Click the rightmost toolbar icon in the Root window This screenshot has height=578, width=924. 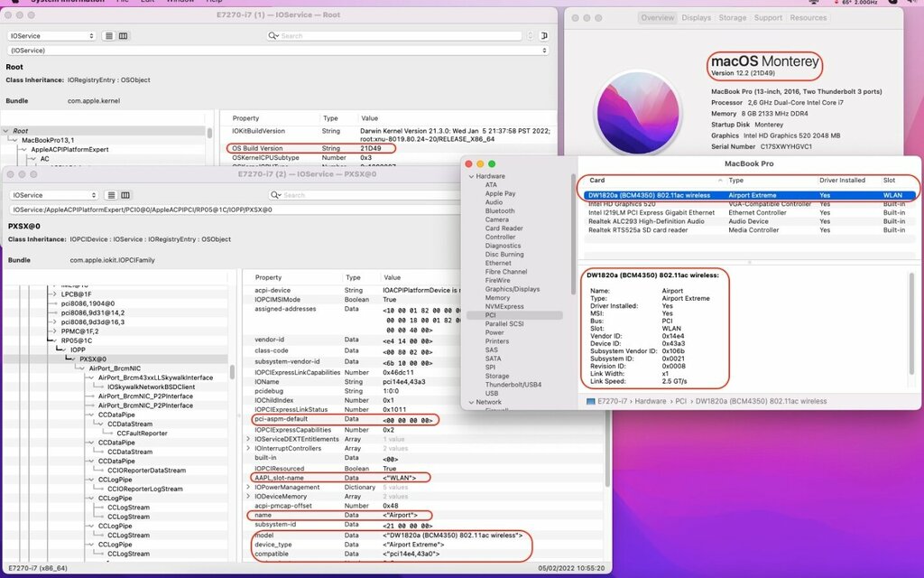click(x=544, y=36)
